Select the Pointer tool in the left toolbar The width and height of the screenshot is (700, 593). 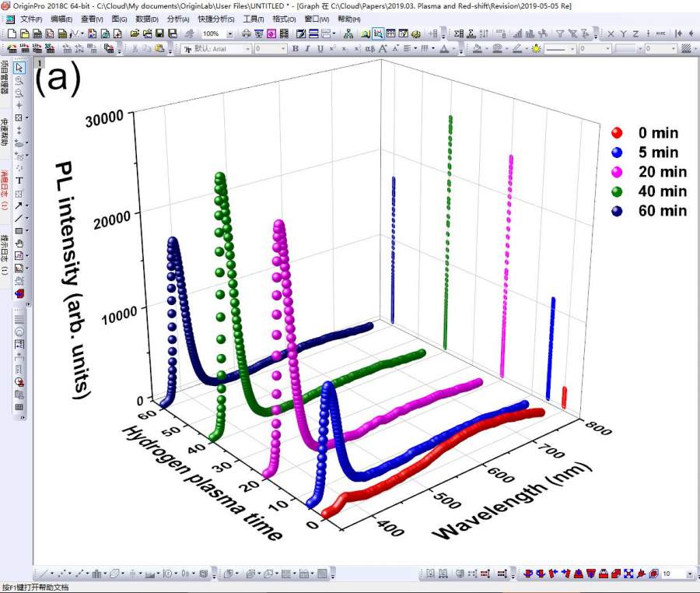(19, 67)
